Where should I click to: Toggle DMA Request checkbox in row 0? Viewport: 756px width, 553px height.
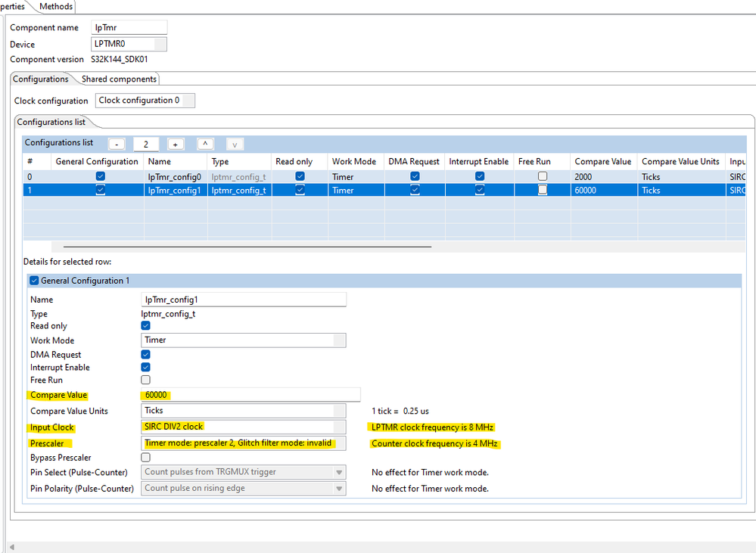(x=415, y=176)
